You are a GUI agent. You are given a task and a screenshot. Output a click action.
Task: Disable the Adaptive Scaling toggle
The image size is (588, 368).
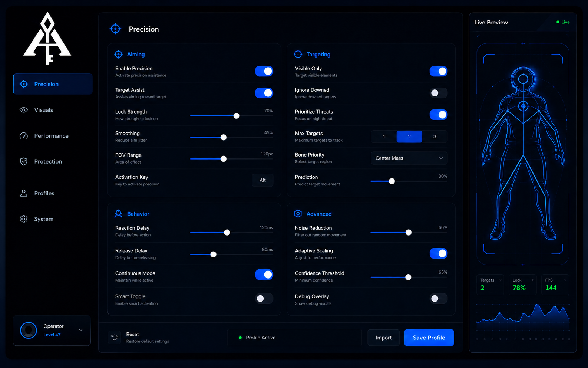[439, 253]
